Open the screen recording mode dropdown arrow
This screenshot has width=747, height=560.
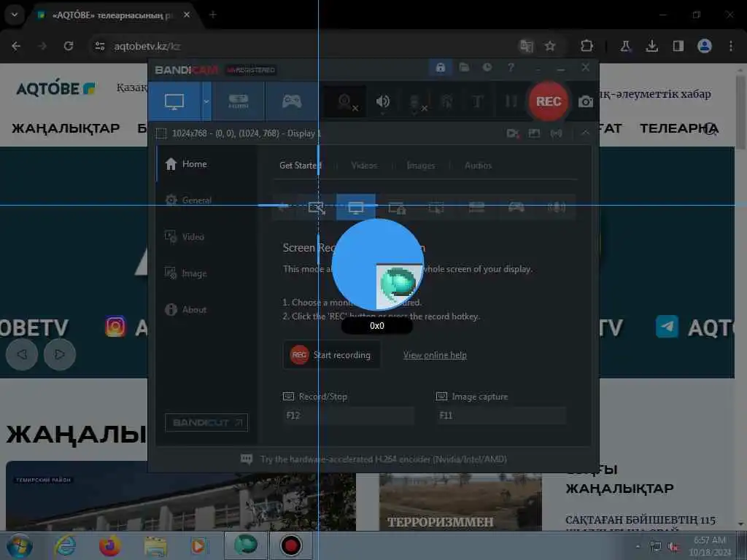206,101
